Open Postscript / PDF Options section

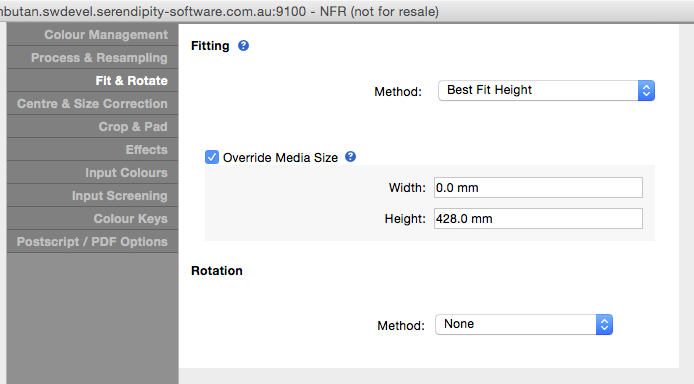[x=93, y=242]
